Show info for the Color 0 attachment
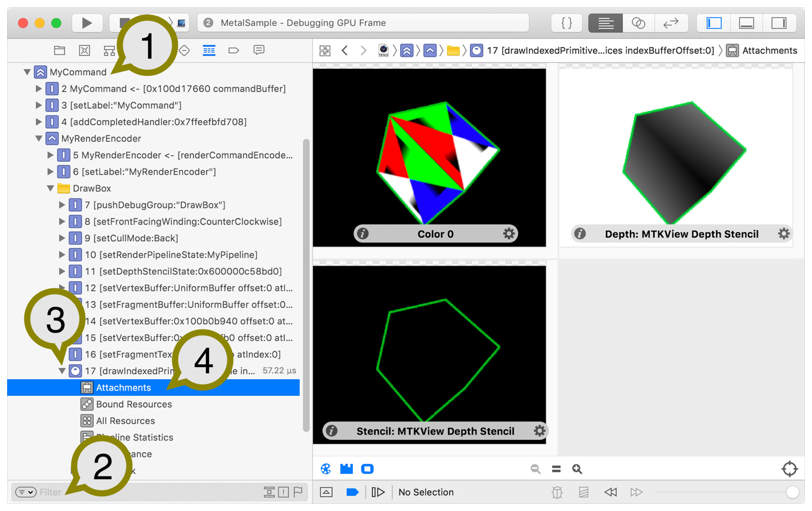The height and width of the screenshot is (511, 812). 362,234
